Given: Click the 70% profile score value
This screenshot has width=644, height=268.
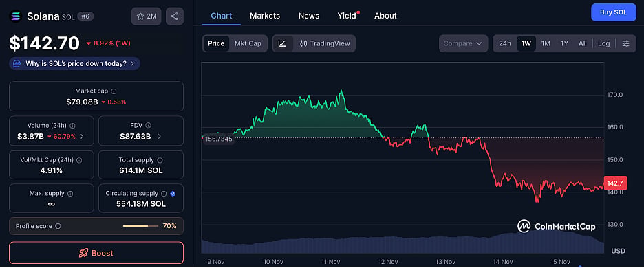Looking at the screenshot, I should [x=169, y=226].
